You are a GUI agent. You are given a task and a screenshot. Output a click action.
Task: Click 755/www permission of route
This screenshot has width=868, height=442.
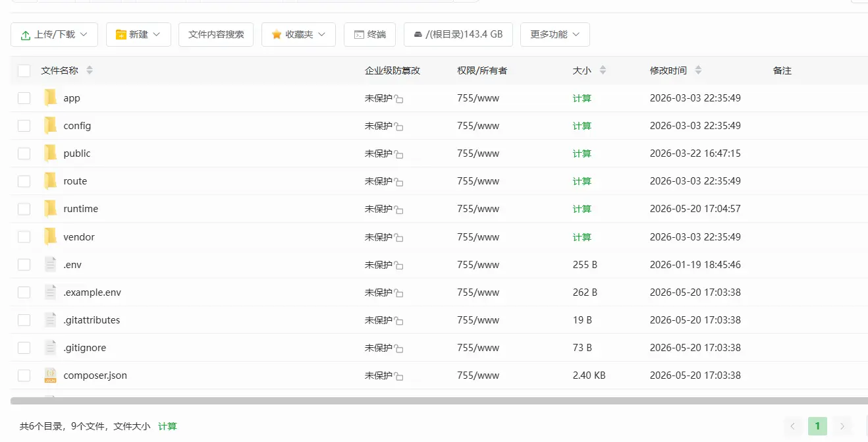(478, 181)
